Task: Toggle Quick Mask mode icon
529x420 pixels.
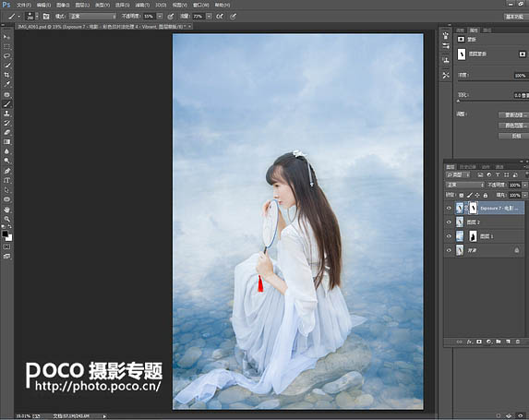Action: coord(6,247)
